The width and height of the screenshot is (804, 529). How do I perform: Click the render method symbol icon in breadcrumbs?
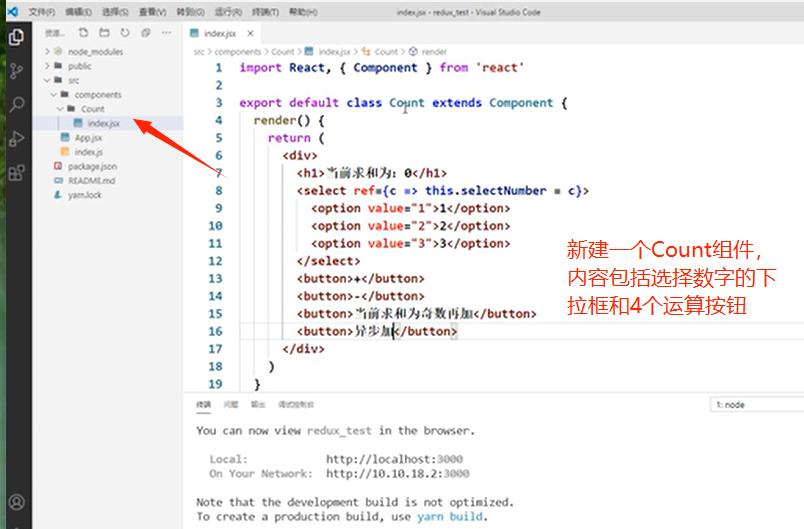413,51
